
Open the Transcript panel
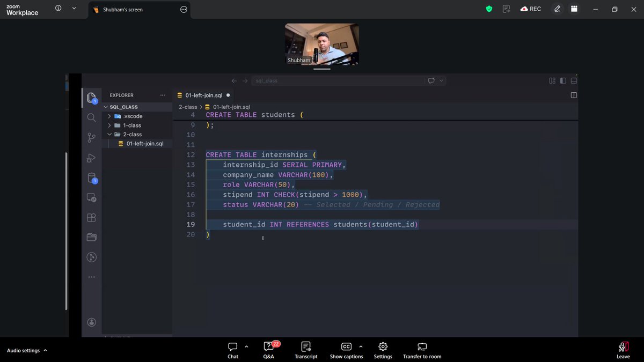point(306,350)
